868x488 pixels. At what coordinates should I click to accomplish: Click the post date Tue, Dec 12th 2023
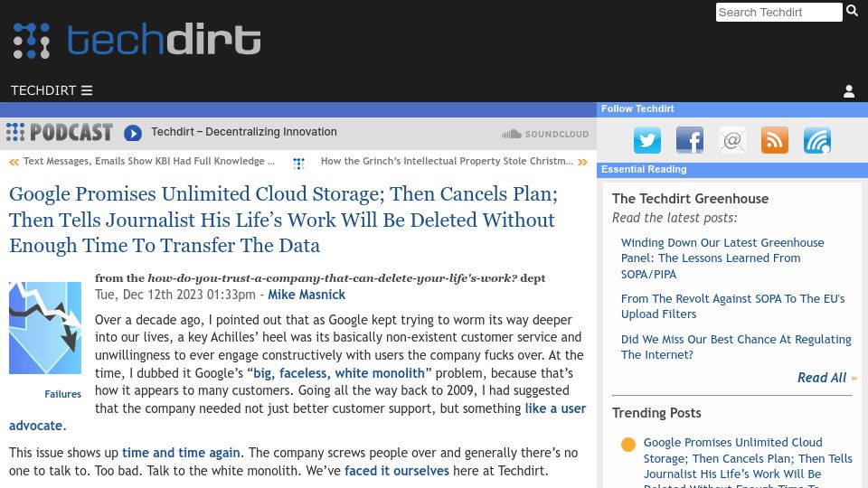coord(175,295)
